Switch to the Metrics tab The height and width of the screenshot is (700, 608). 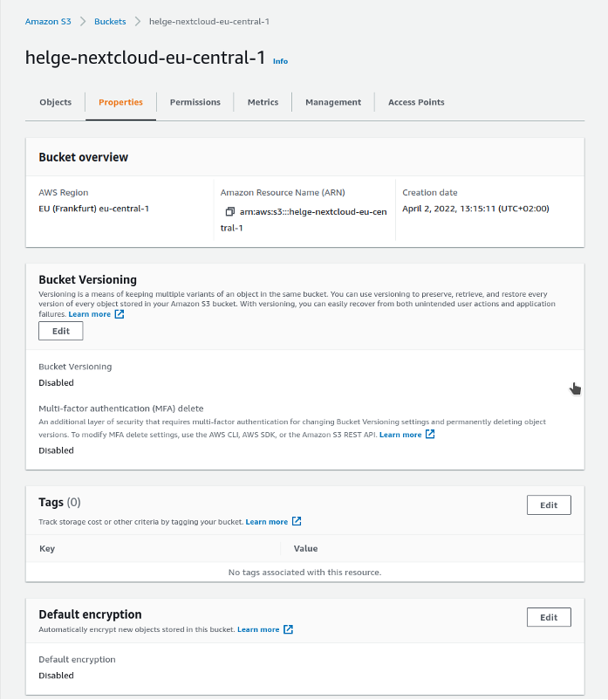pos(263,102)
